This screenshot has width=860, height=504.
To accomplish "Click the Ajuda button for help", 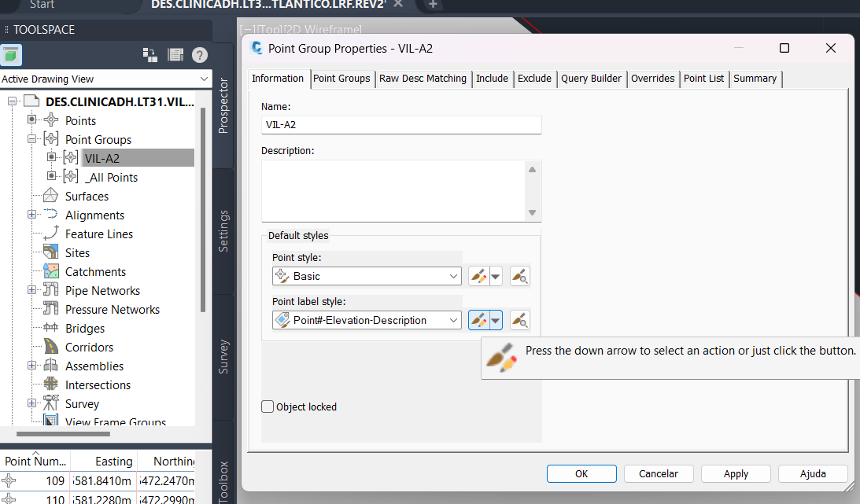I will (812, 473).
